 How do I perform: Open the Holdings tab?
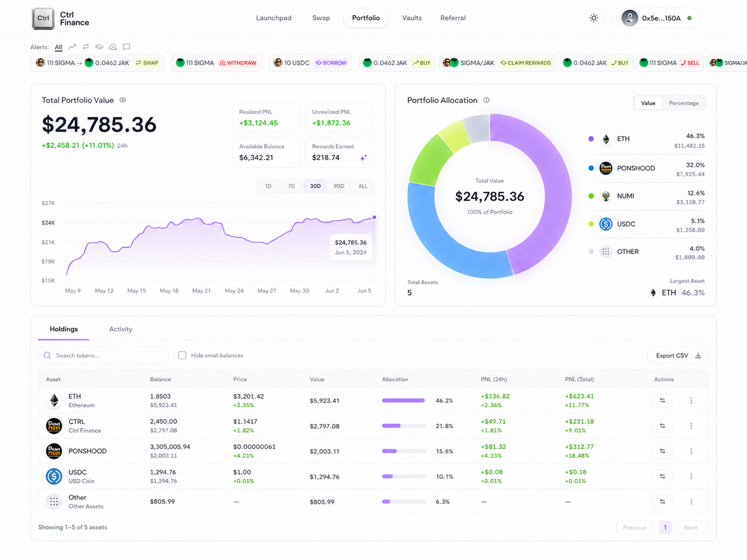(64, 329)
